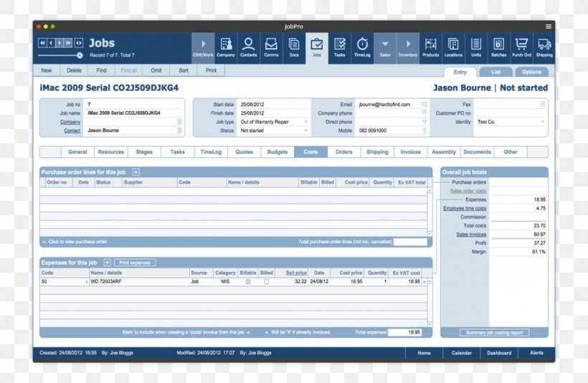Click the Print expenses button

[135, 263]
